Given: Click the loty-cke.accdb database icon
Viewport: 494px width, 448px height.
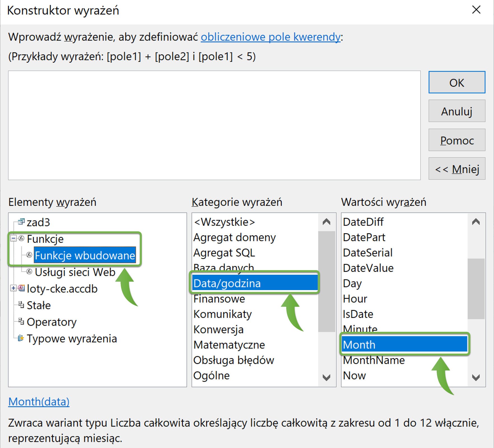Looking at the screenshot, I should [x=21, y=288].
